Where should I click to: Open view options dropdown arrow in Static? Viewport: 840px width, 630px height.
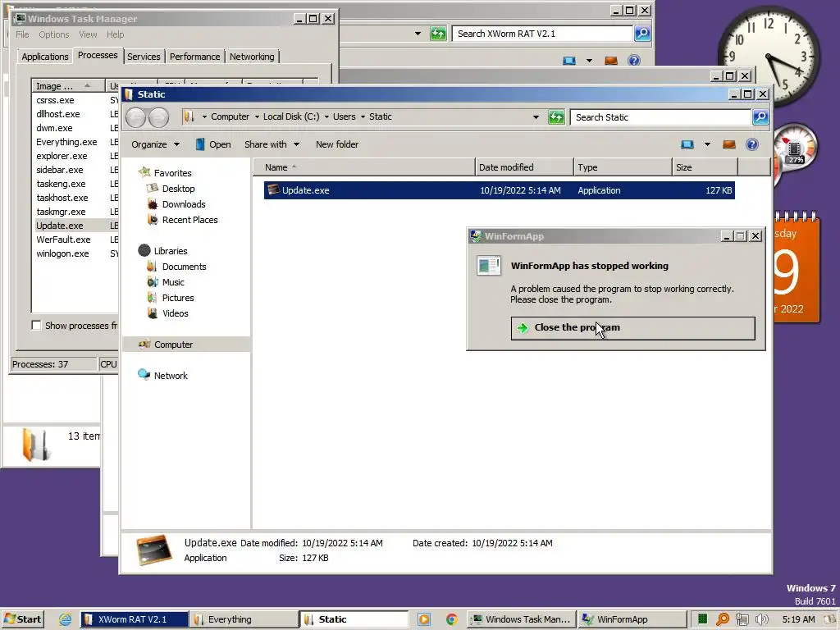click(707, 144)
